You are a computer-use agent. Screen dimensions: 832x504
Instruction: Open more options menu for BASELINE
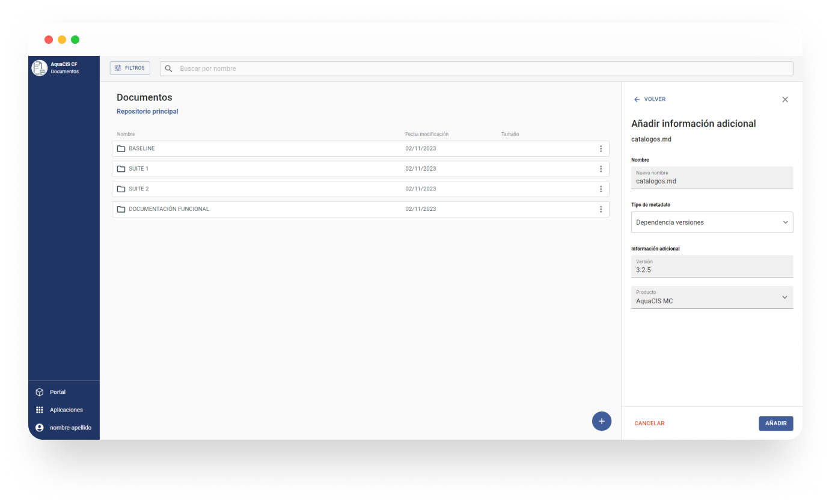(x=601, y=149)
